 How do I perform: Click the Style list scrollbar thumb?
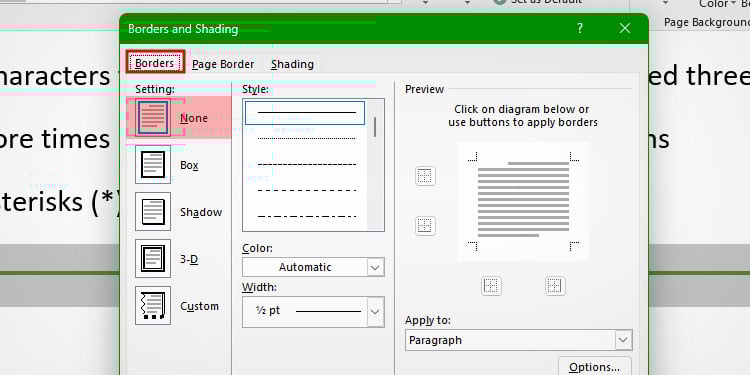[x=375, y=127]
